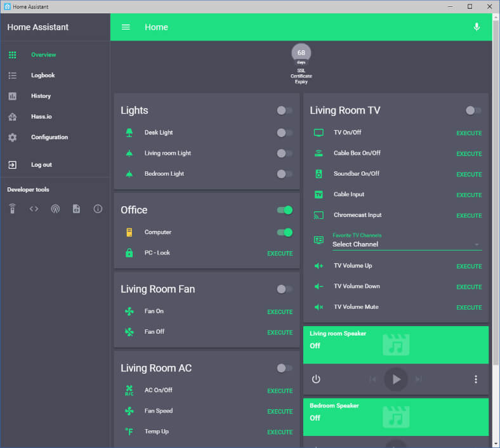Execute Chromecast Input
The image size is (500, 448).
[469, 216]
